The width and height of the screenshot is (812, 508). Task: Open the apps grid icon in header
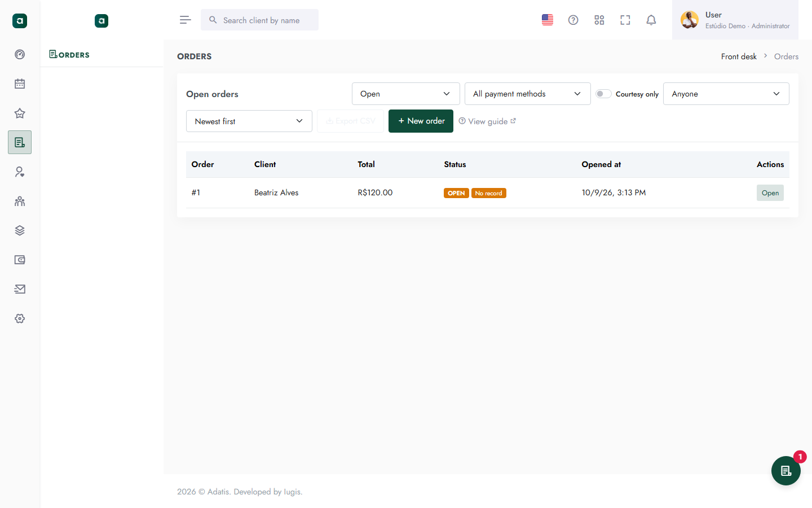point(599,20)
